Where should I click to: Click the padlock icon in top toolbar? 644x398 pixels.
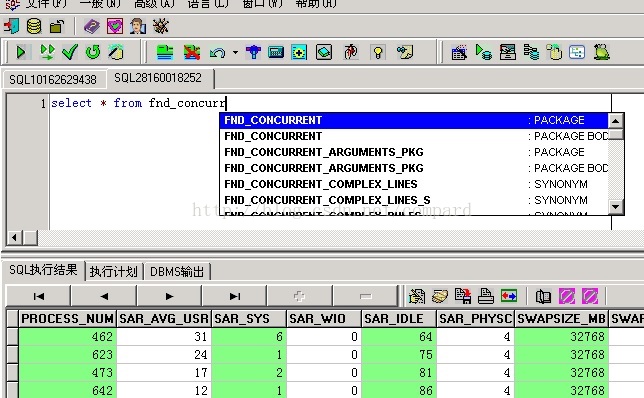click(x=57, y=26)
